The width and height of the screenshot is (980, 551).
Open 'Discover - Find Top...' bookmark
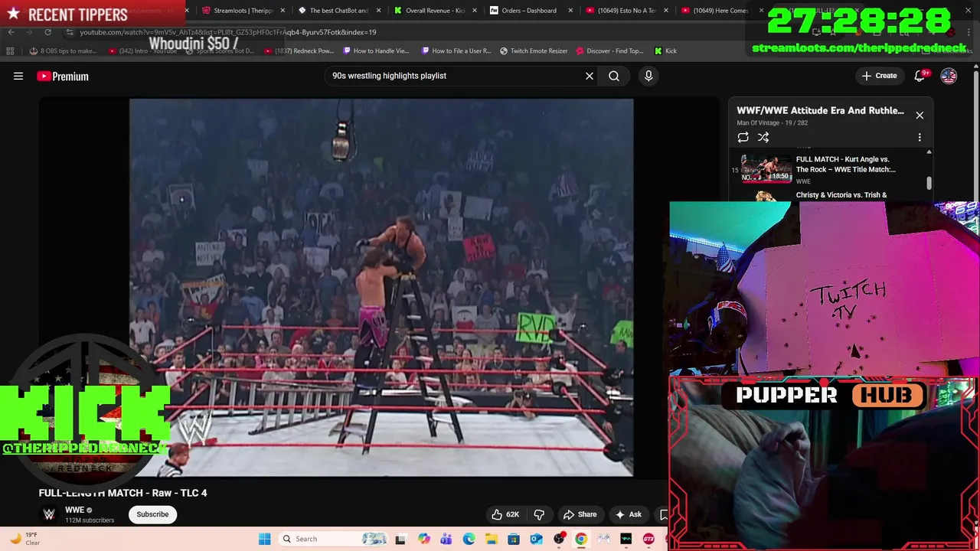click(x=609, y=51)
